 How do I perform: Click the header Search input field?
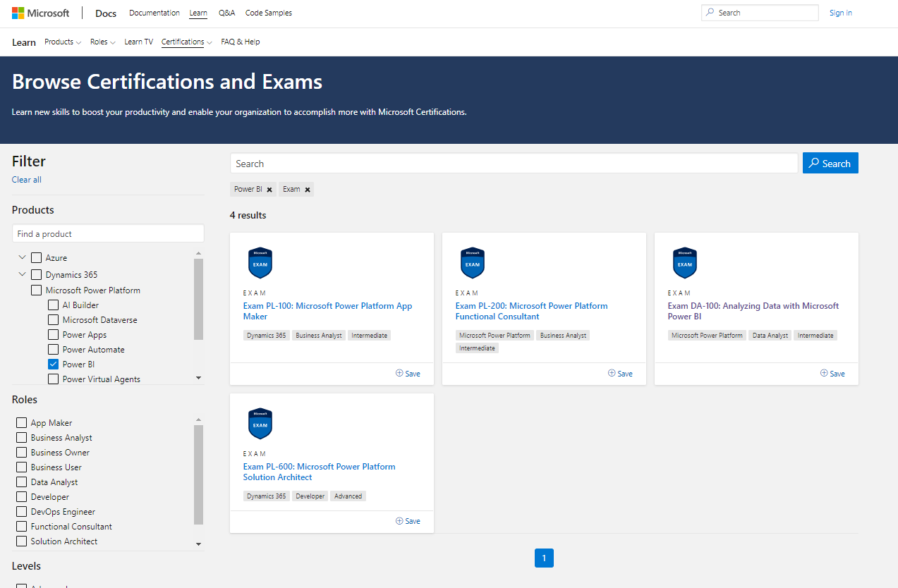coord(760,13)
